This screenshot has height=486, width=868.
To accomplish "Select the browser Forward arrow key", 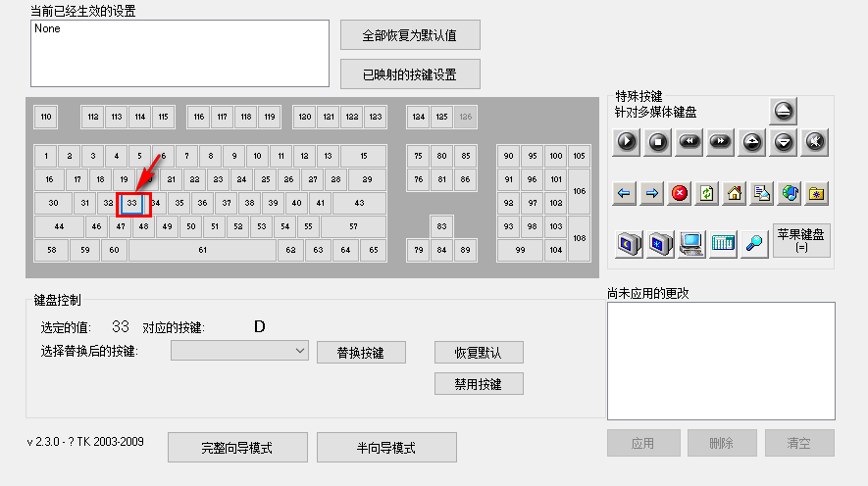I will (651, 193).
